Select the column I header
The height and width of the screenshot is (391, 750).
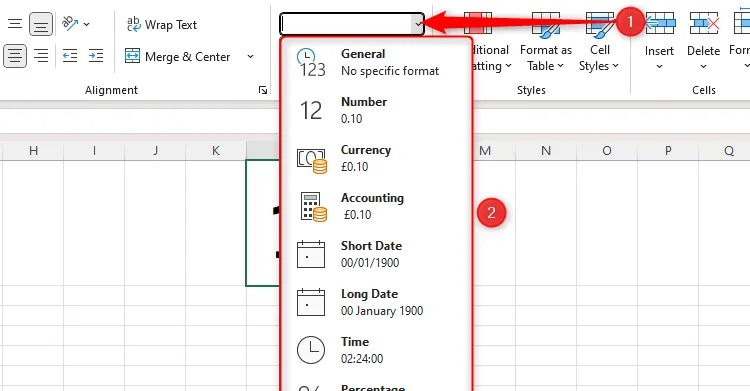tap(94, 151)
